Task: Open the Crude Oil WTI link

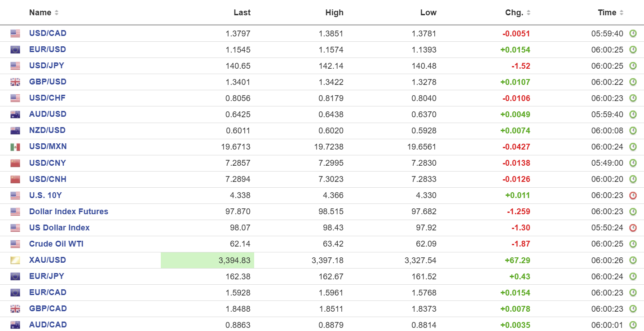Action: point(56,244)
